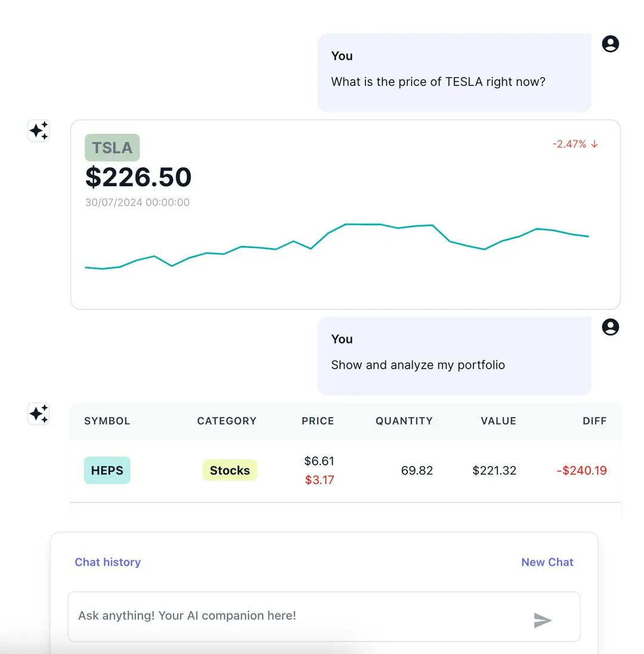Click the second user avatar icon
Image resolution: width=644 pixels, height=654 pixels.
coord(611,327)
